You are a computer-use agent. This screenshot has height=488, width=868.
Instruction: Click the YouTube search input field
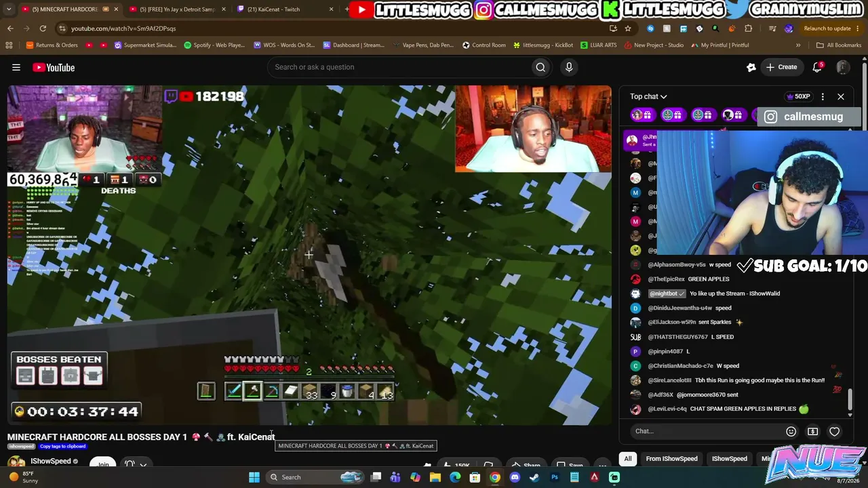pos(400,67)
